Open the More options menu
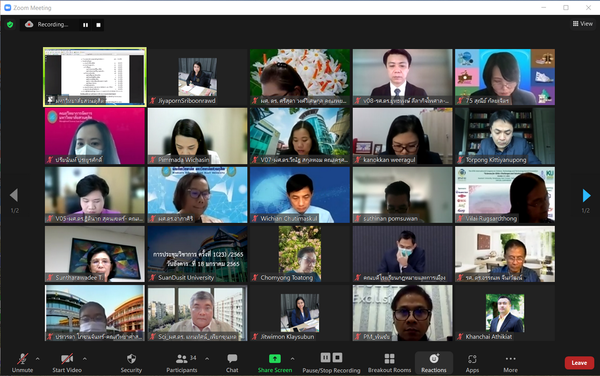The height and width of the screenshot is (376, 600). [x=510, y=362]
